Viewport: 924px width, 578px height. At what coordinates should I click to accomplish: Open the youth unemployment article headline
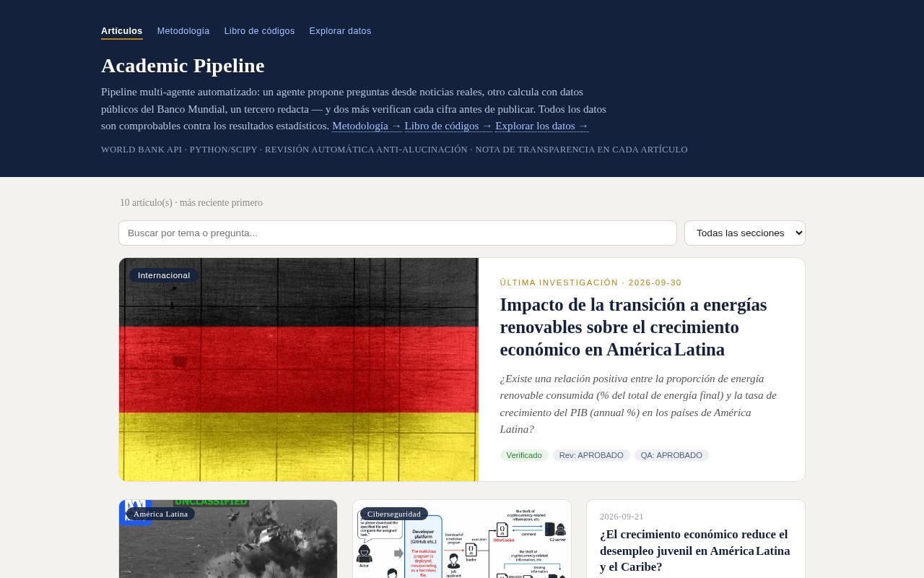click(x=694, y=551)
